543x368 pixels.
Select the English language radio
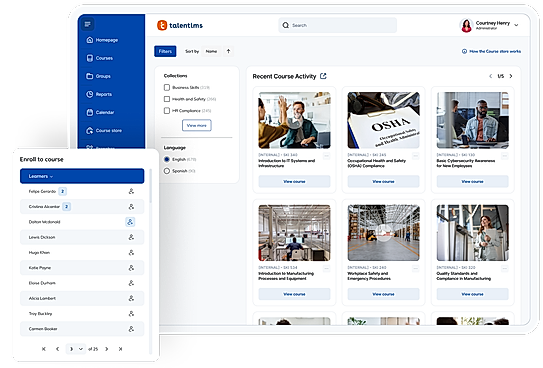click(167, 159)
